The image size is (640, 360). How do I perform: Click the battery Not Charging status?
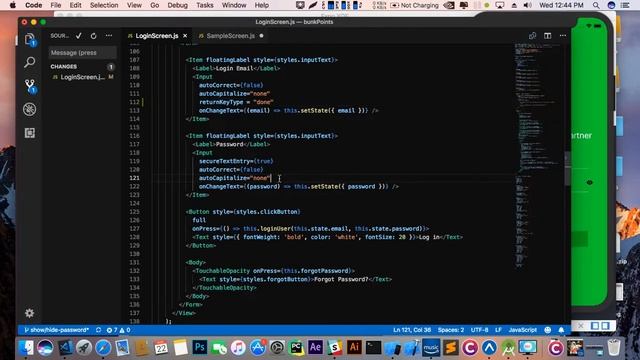[x=414, y=5]
